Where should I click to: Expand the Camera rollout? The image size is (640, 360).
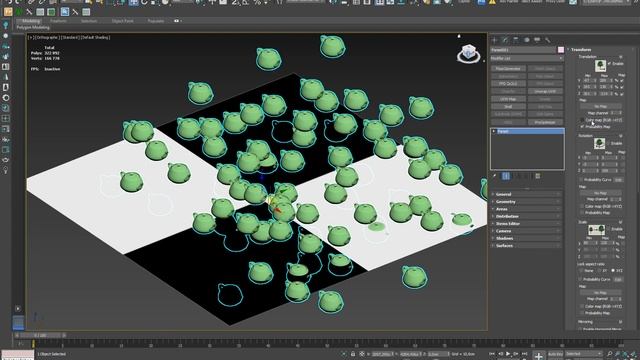(x=527, y=231)
